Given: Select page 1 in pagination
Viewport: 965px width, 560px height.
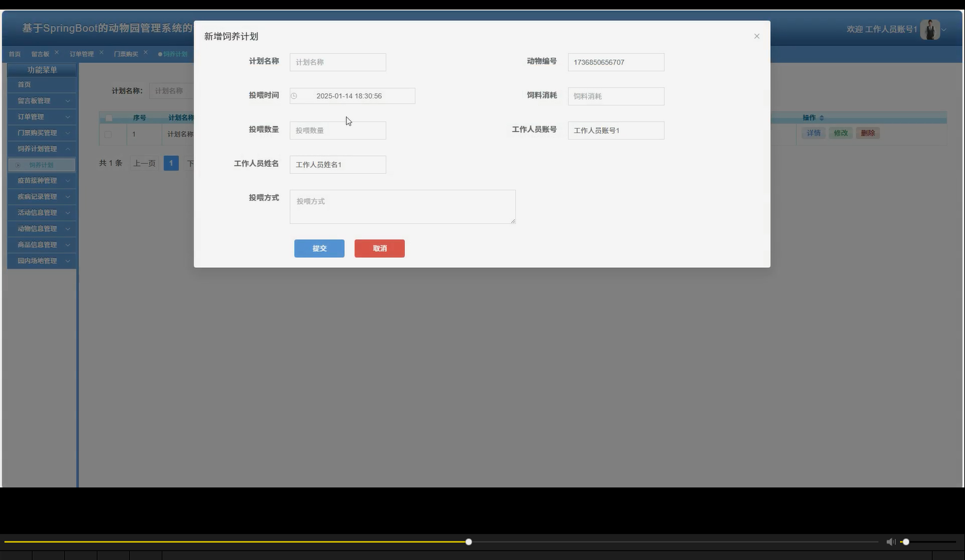Looking at the screenshot, I should [x=171, y=164].
